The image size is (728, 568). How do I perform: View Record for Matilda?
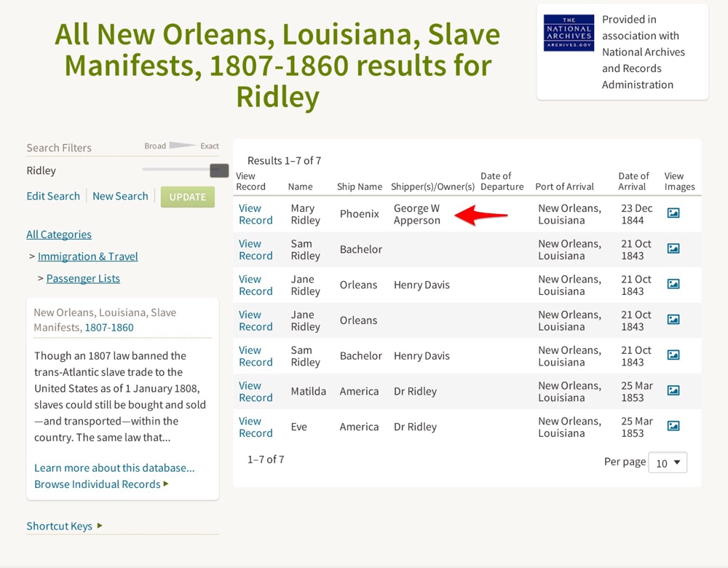coord(255,391)
